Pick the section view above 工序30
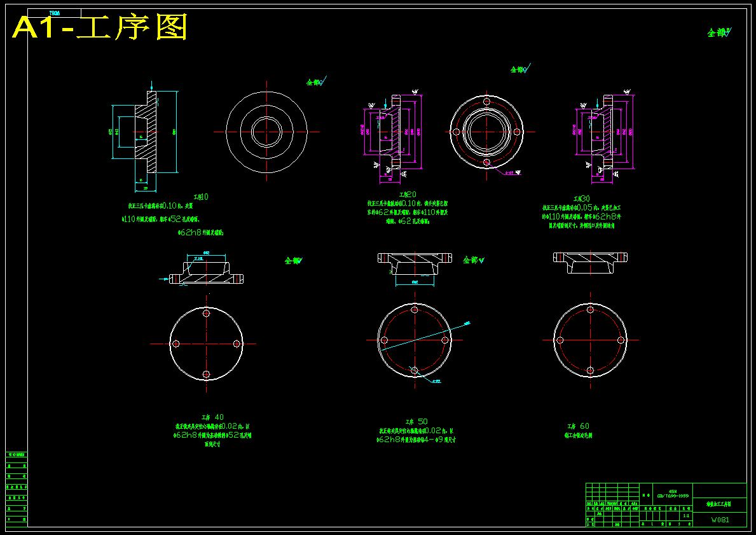The width and height of the screenshot is (756, 535). pos(605,136)
